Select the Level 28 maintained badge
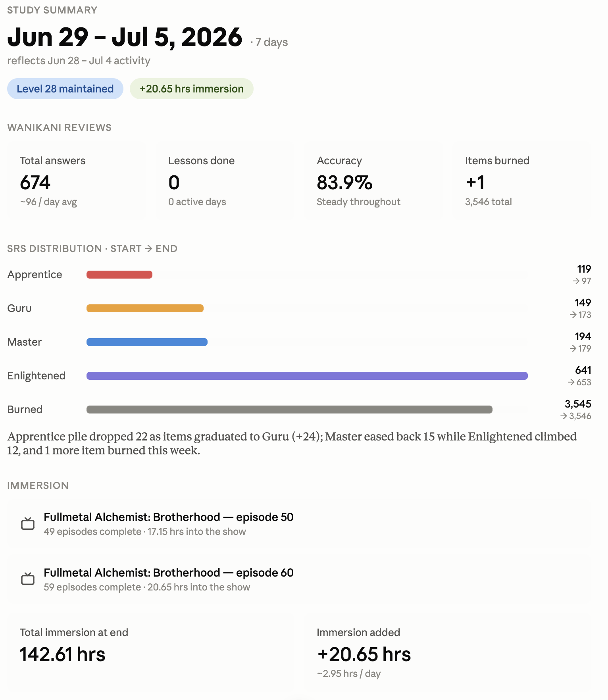The image size is (608, 700). pyautogui.click(x=65, y=89)
